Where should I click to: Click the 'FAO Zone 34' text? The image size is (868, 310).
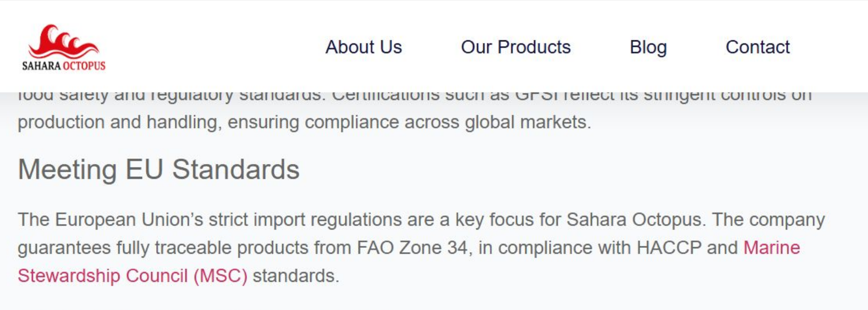point(413,247)
